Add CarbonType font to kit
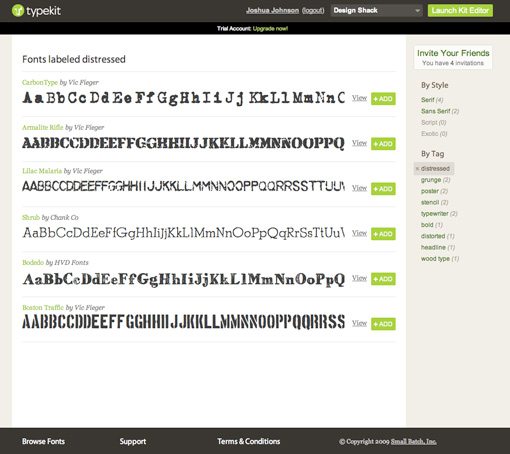Screen dimensions: 510x454 383,99
